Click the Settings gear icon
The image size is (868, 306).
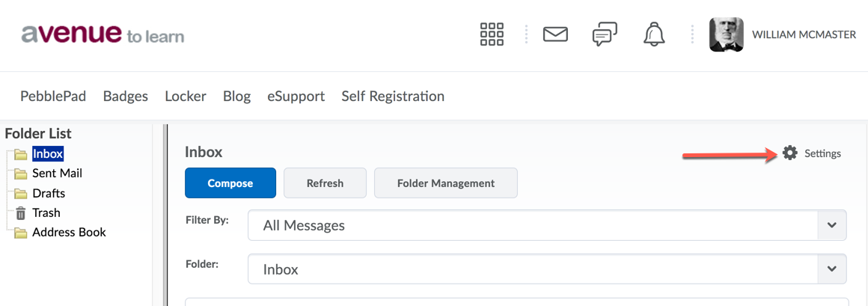(790, 153)
